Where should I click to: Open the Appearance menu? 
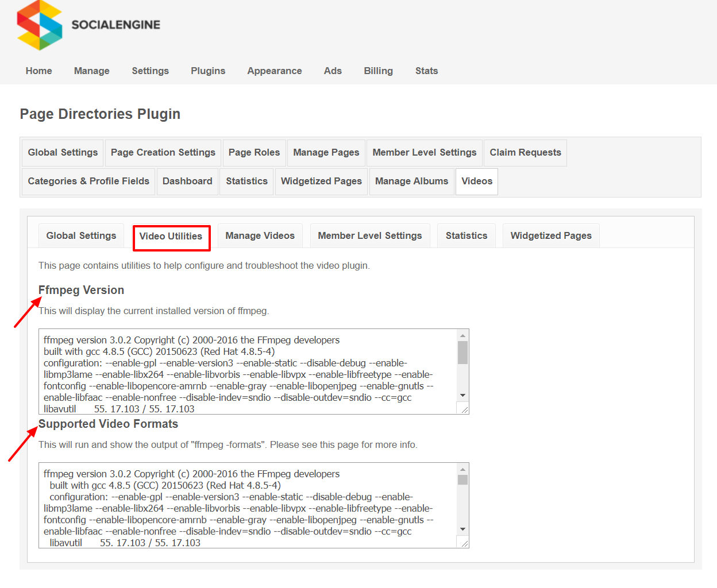coord(275,71)
